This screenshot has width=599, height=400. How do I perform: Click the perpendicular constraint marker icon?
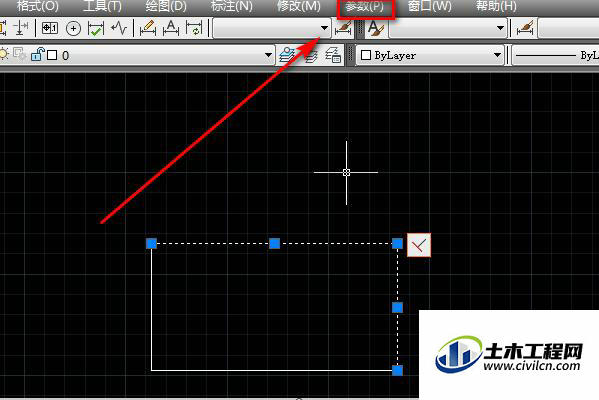pyautogui.click(x=419, y=245)
